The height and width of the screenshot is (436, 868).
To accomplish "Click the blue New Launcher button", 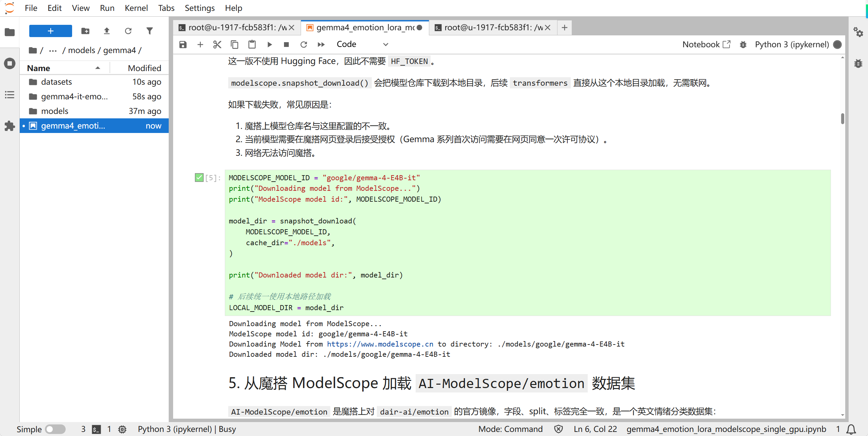I will click(50, 31).
